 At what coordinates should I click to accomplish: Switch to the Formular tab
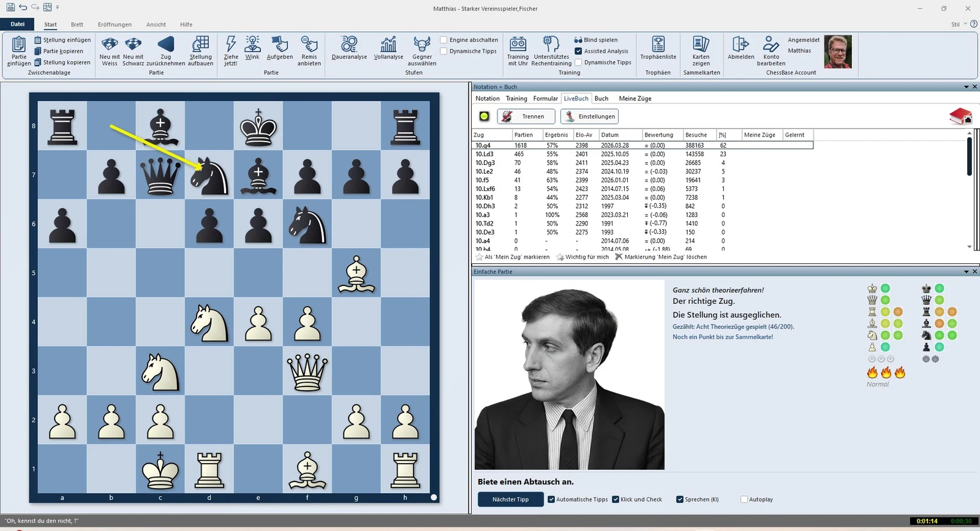coord(545,99)
